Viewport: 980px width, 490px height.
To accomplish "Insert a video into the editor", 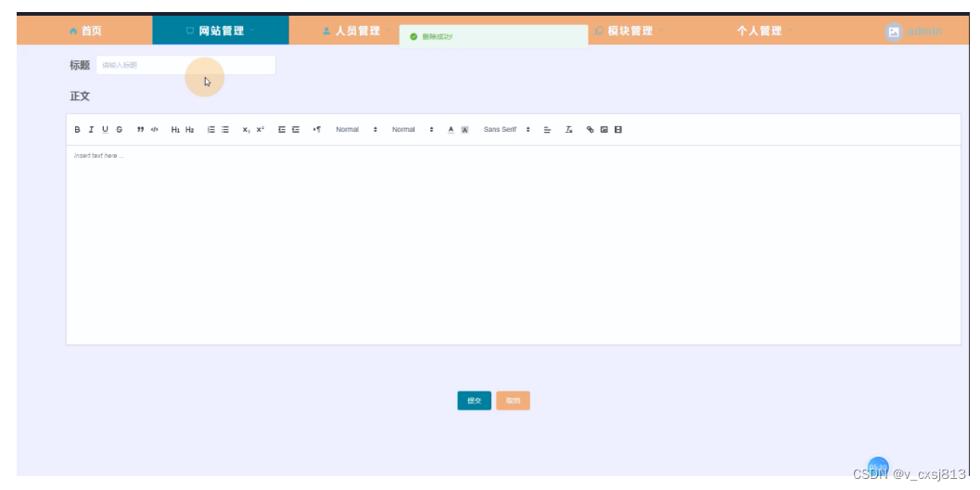I will [618, 130].
